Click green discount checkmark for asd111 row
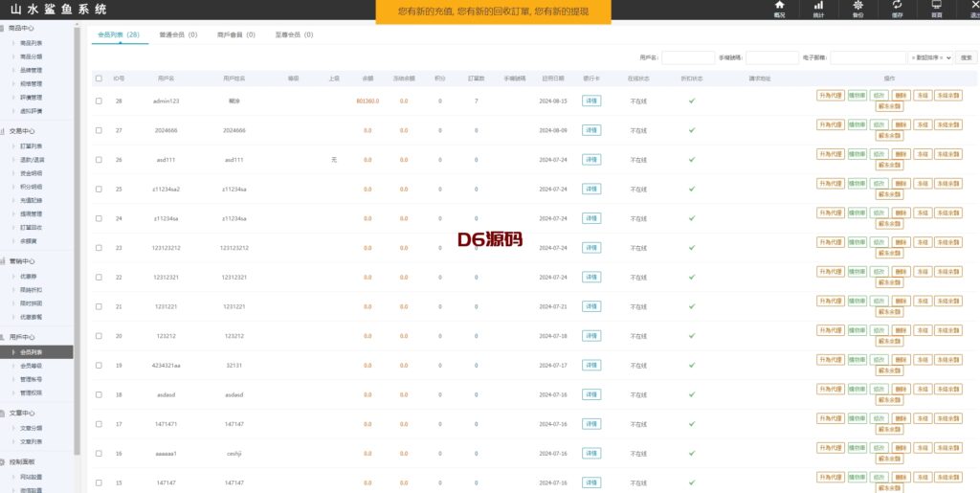The image size is (980, 493). (x=692, y=159)
